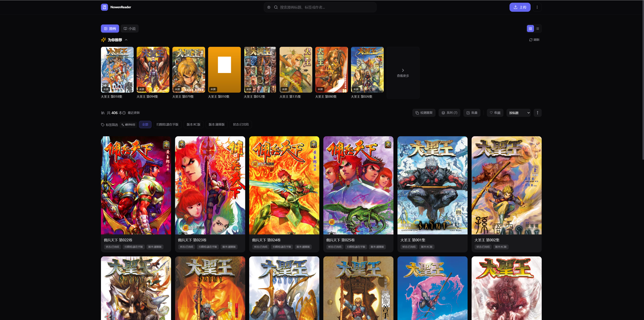This screenshot has width=644, height=320.
Task: Open the three-dot more options menu
Action: pyautogui.click(x=537, y=7)
